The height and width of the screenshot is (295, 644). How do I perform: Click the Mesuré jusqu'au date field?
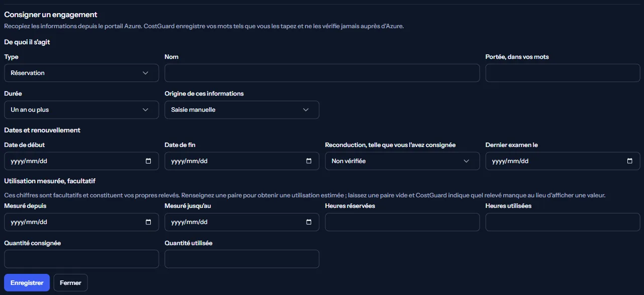coord(242,222)
